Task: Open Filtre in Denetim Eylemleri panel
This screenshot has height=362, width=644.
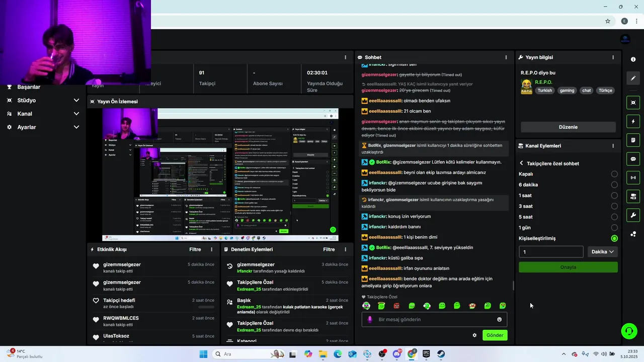Action: click(x=329, y=249)
